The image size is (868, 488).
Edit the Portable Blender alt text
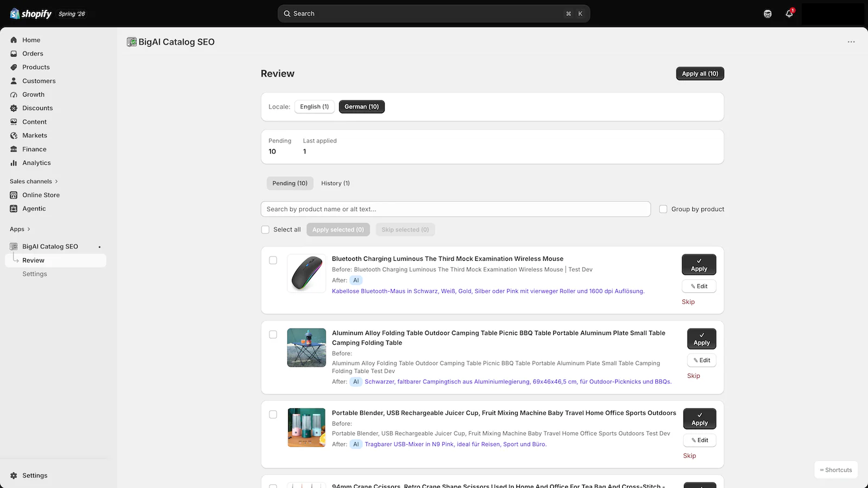point(699,440)
